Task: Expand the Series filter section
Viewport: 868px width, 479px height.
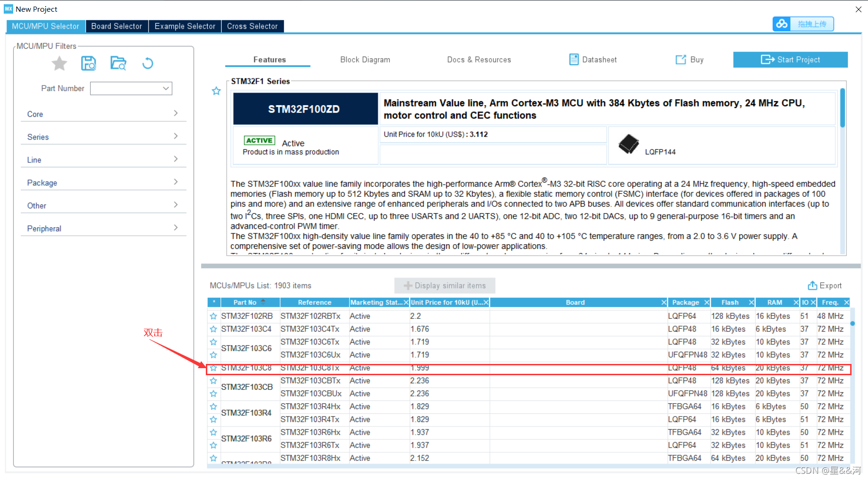Action: click(103, 137)
